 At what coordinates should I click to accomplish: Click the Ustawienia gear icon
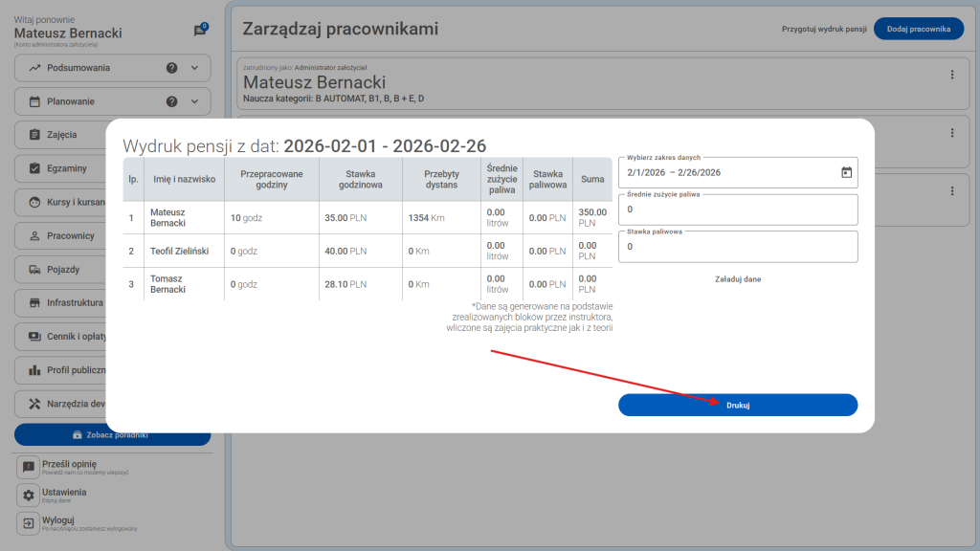coord(29,496)
